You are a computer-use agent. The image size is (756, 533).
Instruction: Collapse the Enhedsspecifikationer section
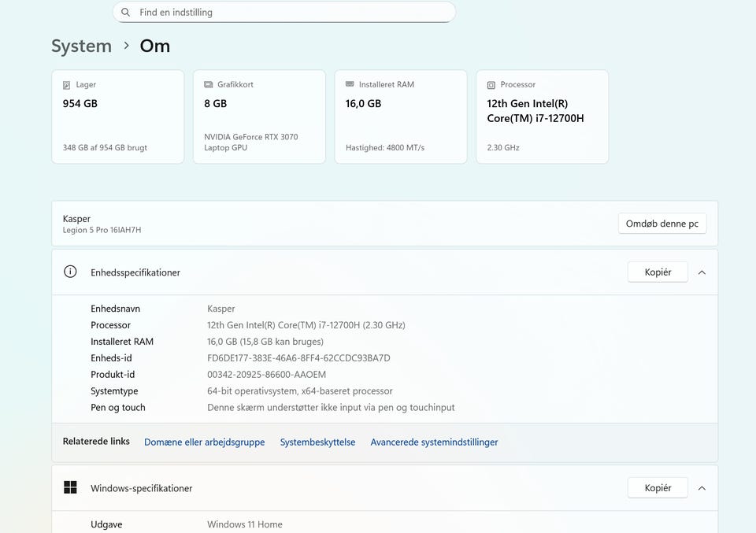point(702,272)
